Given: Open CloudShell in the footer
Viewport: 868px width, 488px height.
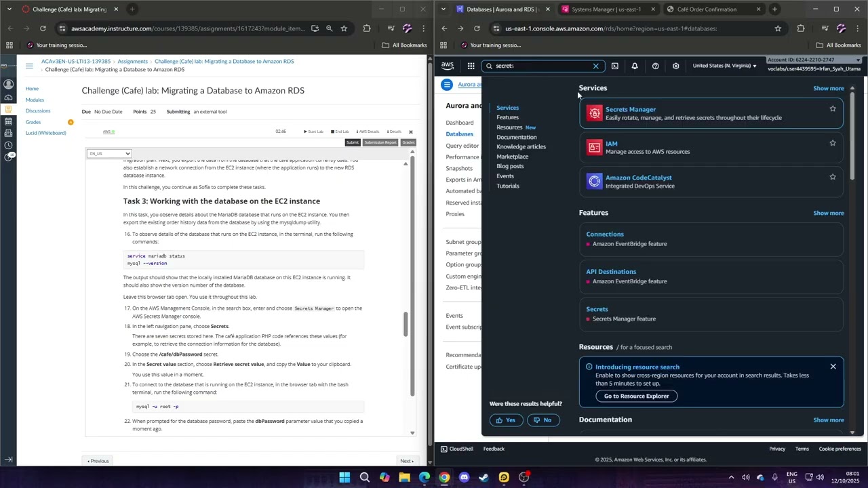Looking at the screenshot, I should [x=457, y=449].
